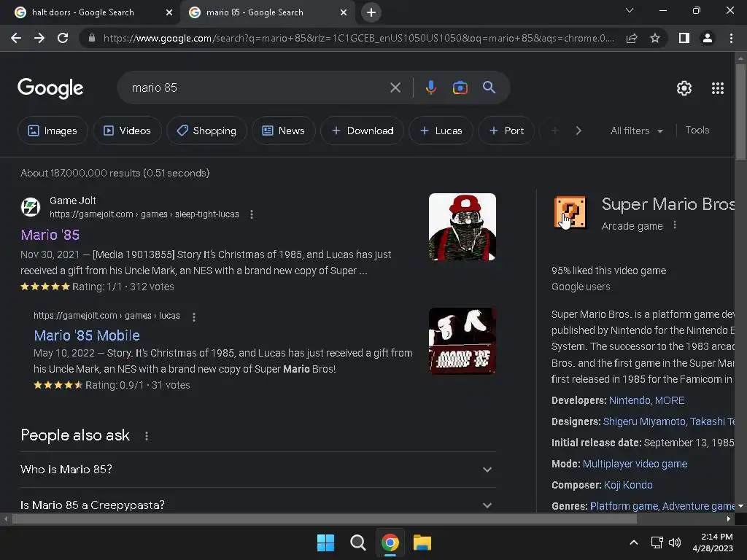Open Chrome three-dot menu
Viewport: 747px width, 560px height.
pyautogui.click(x=731, y=38)
